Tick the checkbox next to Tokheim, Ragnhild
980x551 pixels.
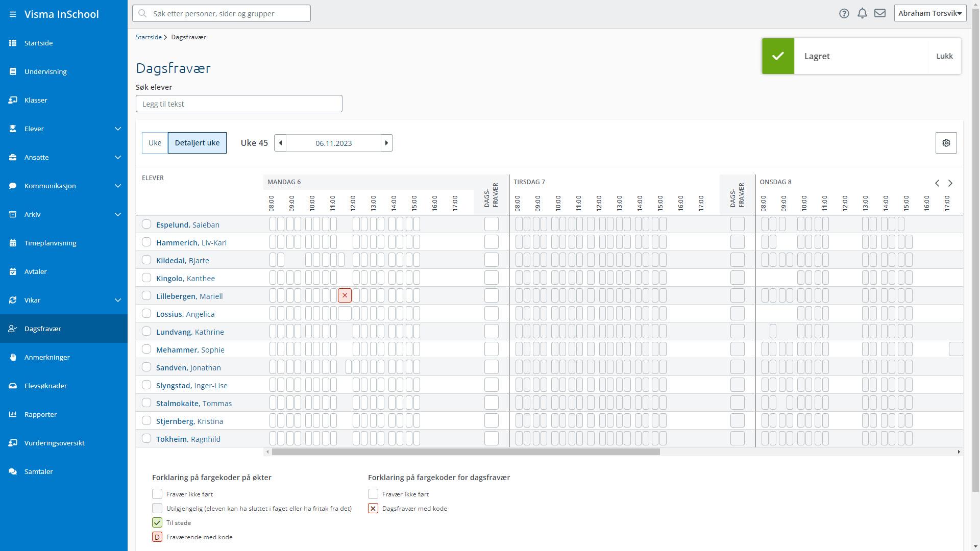click(146, 438)
